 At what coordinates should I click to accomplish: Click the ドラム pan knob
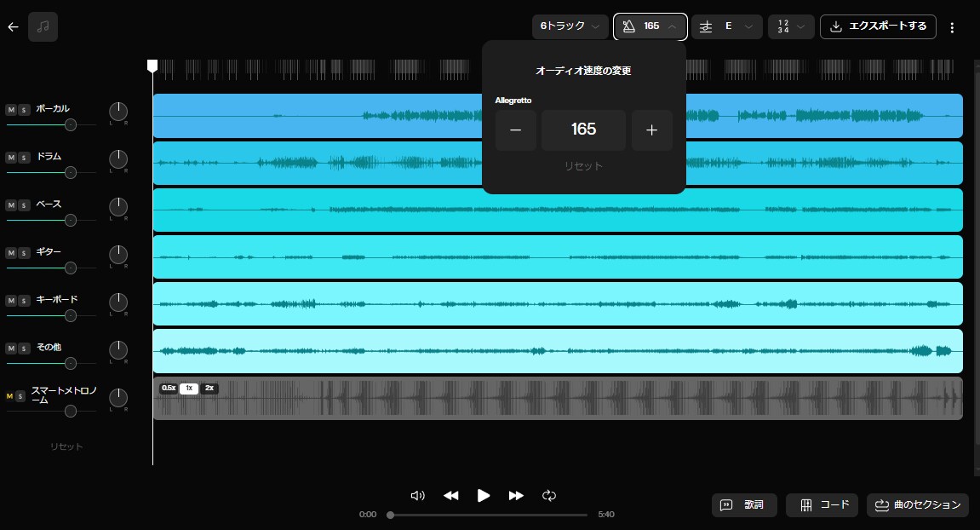click(x=118, y=159)
